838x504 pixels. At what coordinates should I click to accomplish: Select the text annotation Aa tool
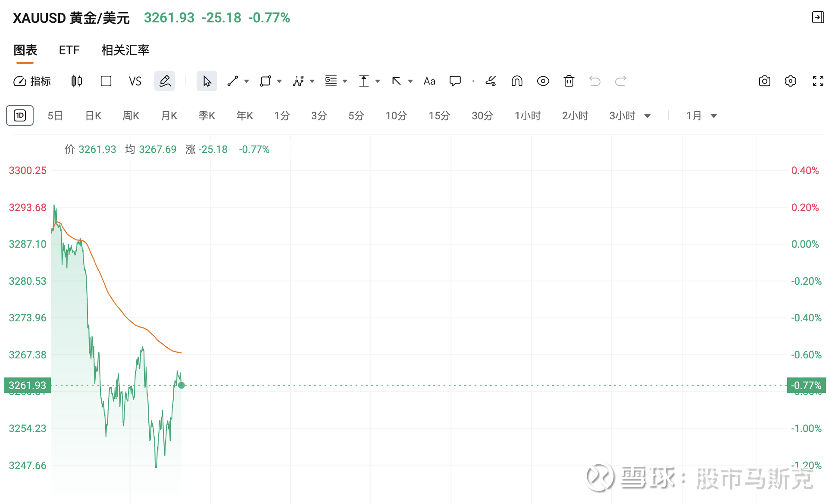[x=429, y=81]
